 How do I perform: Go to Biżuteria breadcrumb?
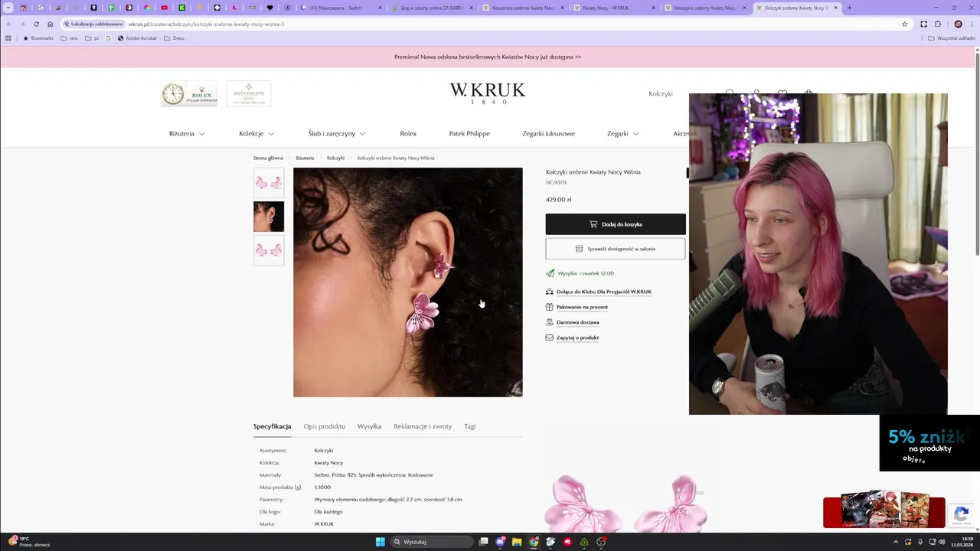tap(305, 158)
